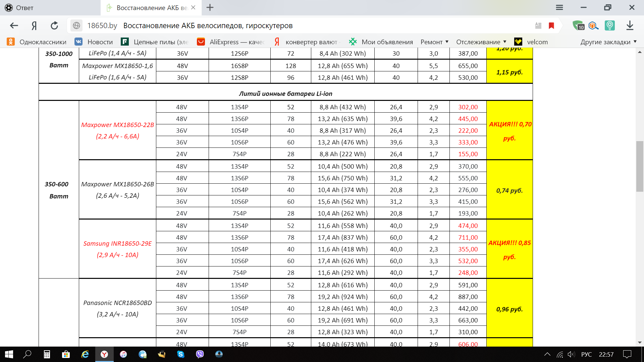
Task: Open the yellow folder app in taskbar
Action: [162, 354]
